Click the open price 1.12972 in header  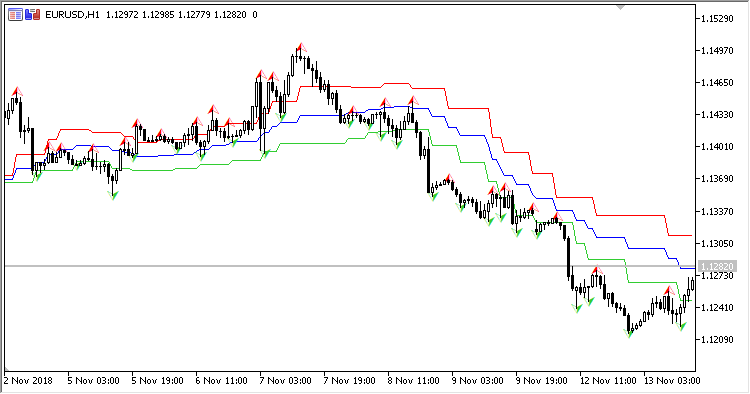tap(122, 15)
